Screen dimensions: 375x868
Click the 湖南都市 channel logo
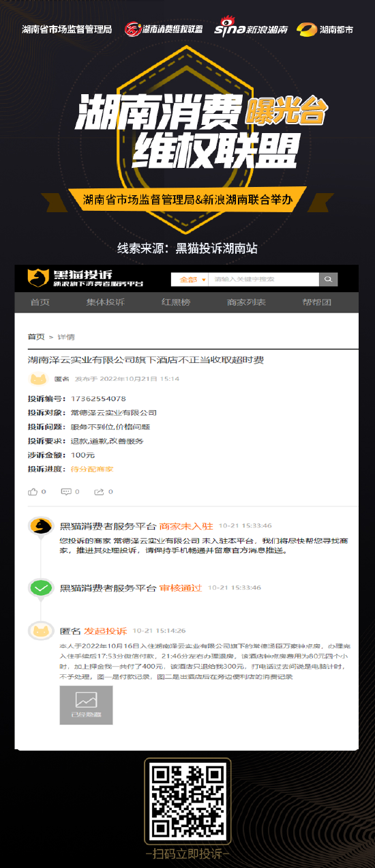pyautogui.click(x=325, y=29)
